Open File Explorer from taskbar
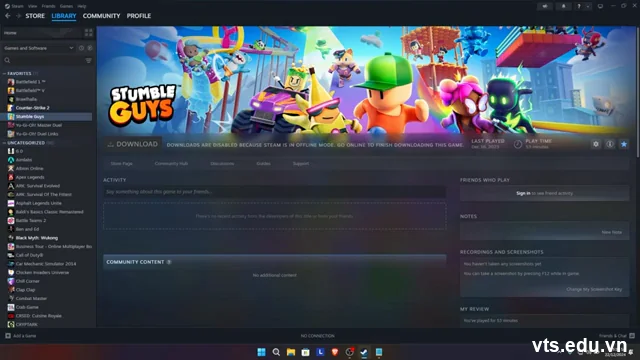 [x=291, y=352]
